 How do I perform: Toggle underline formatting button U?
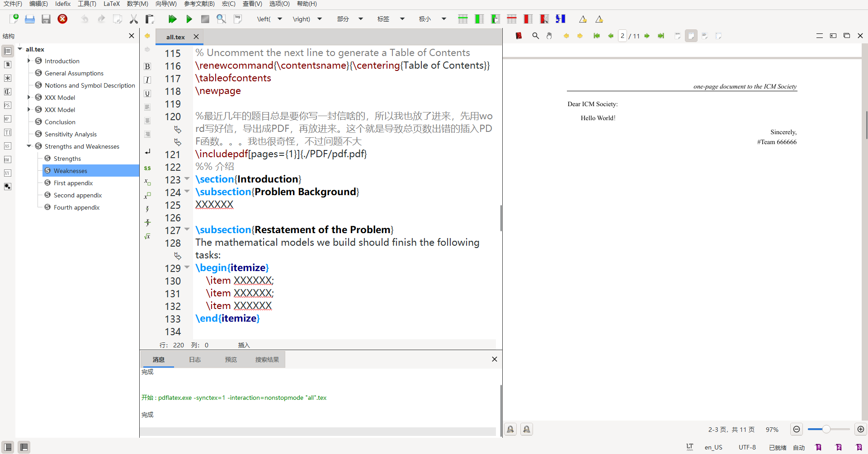(147, 94)
